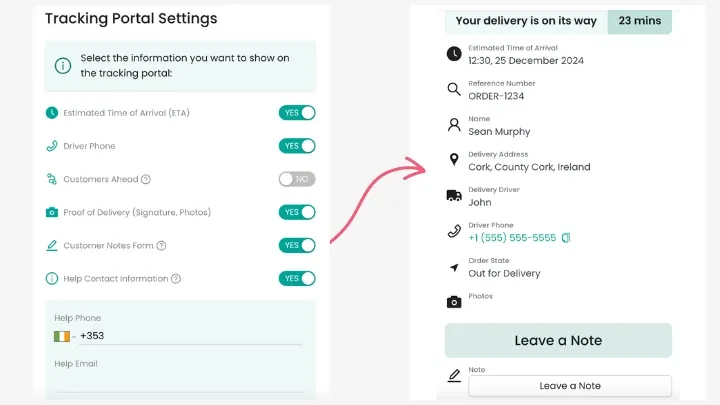
Task: Copy the driver phone number with the copy icon
Action: click(x=566, y=238)
